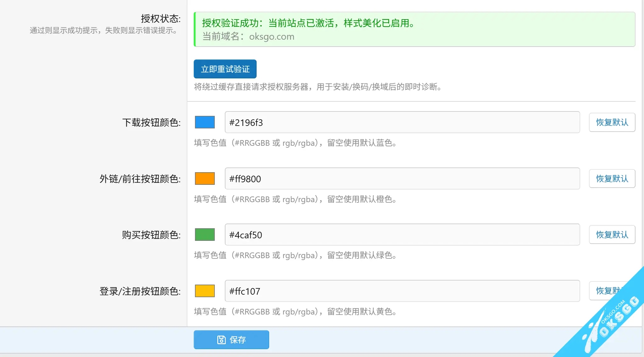Open the yellow login button color swatch

(205, 291)
